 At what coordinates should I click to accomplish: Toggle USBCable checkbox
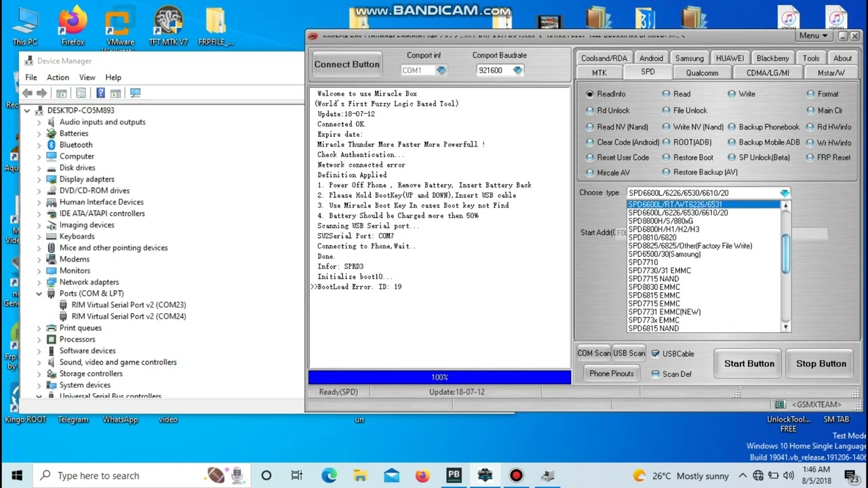(655, 354)
